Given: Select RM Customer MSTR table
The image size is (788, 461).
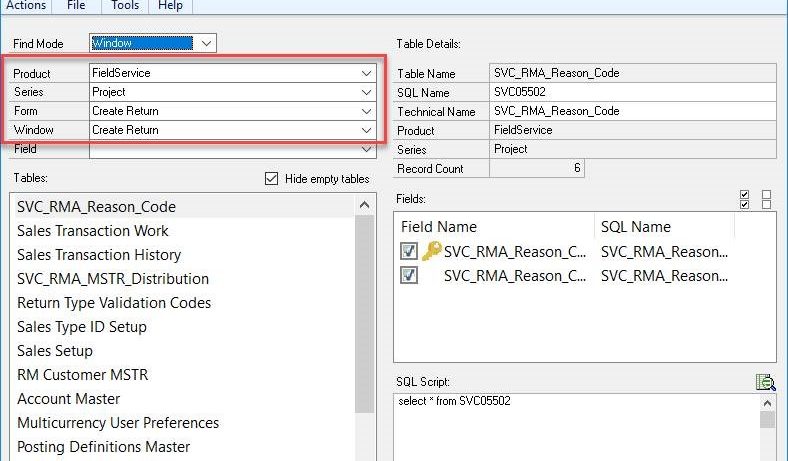Looking at the screenshot, I should [82, 375].
